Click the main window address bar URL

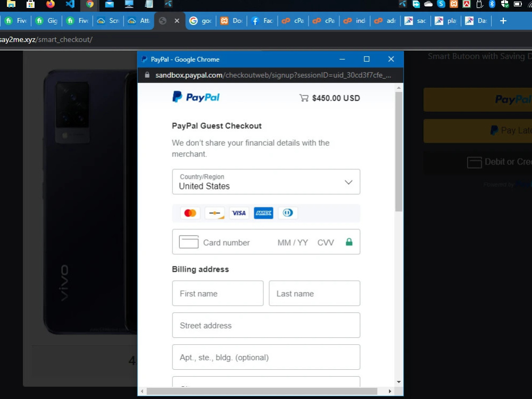[x=46, y=39]
